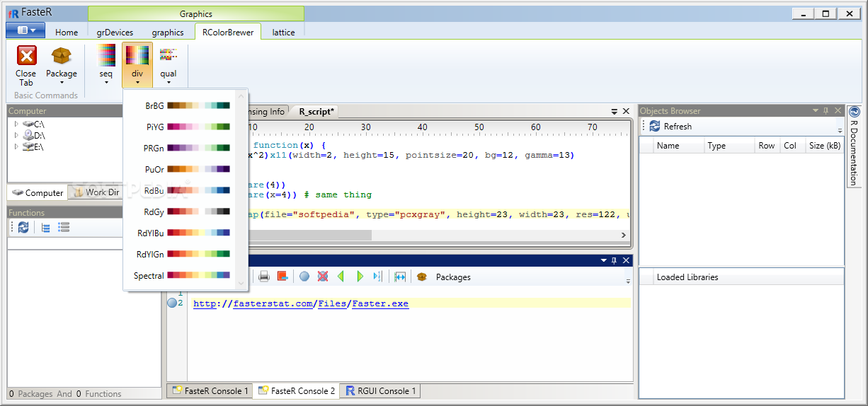Choose the RdGy palette entry
The width and height of the screenshot is (868, 406).
[x=185, y=212]
